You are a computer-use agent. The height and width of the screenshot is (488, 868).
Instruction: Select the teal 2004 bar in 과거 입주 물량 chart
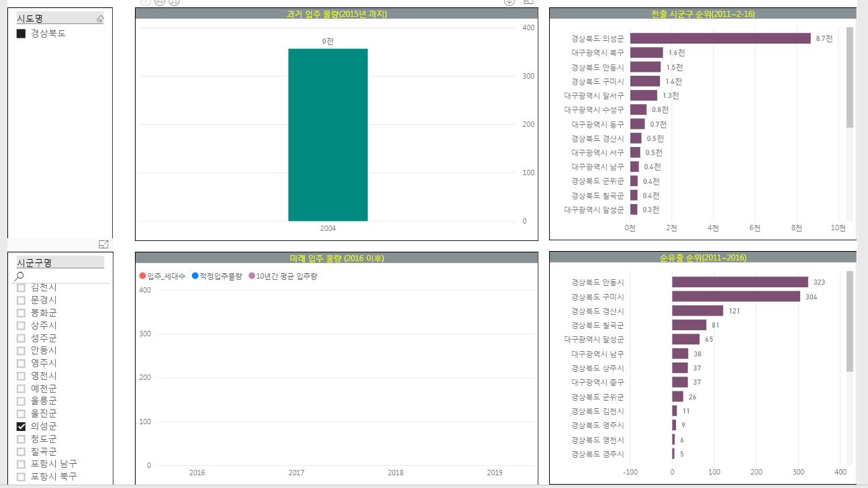click(x=328, y=135)
